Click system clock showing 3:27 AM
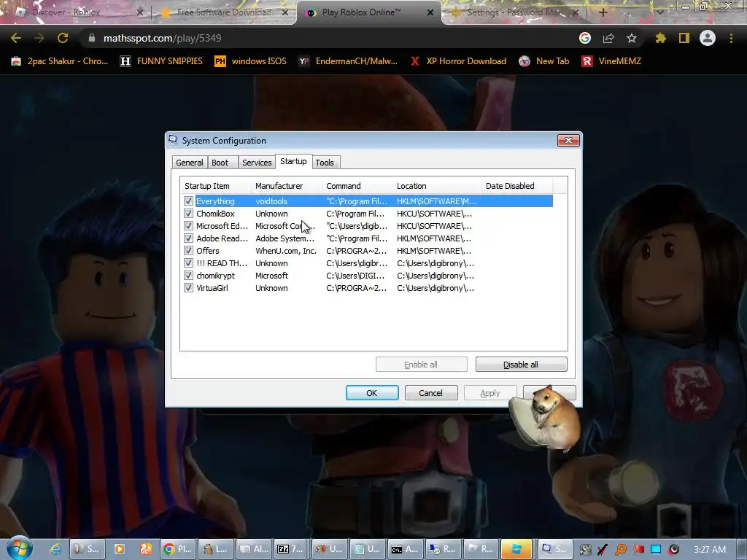Image resolution: width=747 pixels, height=560 pixels. (710, 549)
